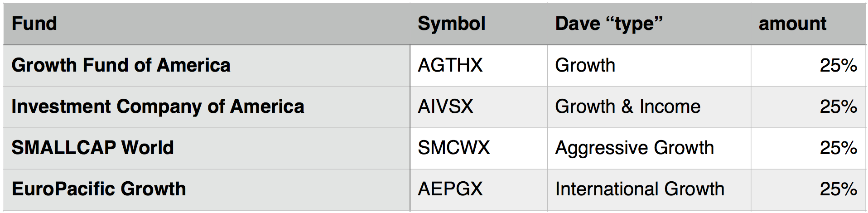Screen dimensions: 868x213
Task: Select the AGTHX symbol cell
Action: tap(478, 66)
